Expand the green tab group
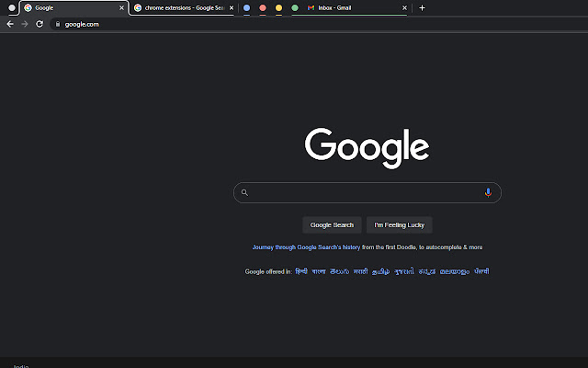Screen dimensions: 588x368 [x=295, y=8]
